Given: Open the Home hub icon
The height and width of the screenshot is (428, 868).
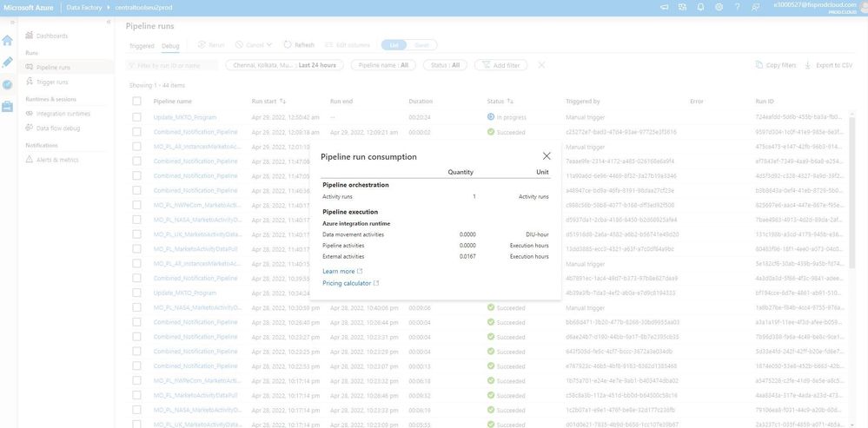Looking at the screenshot, I should [7, 40].
